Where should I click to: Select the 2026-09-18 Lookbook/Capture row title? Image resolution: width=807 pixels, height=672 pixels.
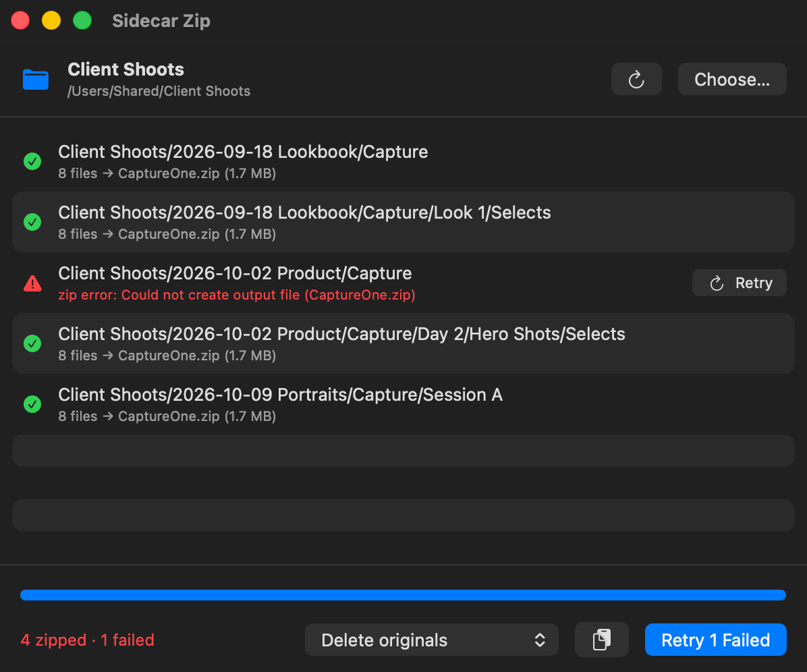tap(243, 152)
